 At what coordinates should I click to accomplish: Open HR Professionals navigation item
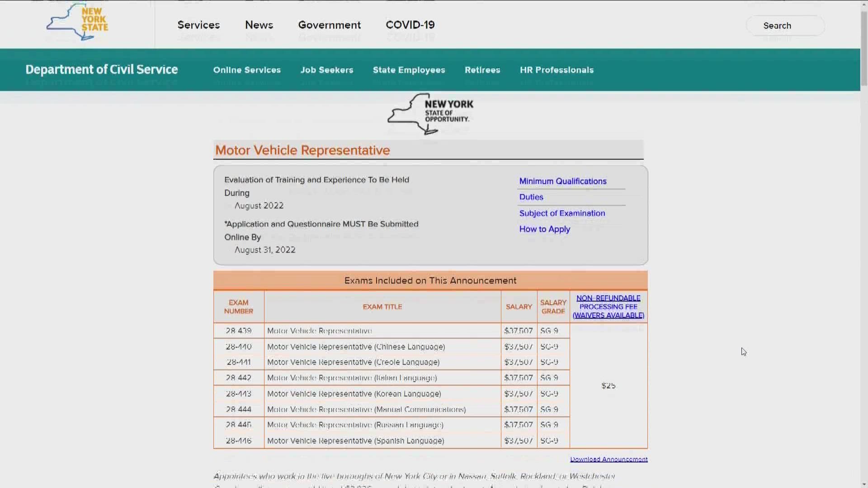point(557,70)
